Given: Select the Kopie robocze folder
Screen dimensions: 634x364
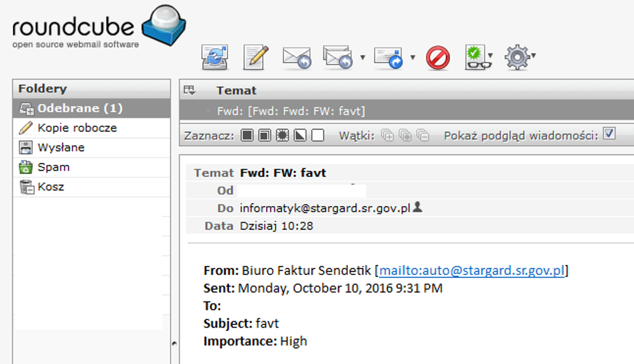Looking at the screenshot, I should (77, 128).
